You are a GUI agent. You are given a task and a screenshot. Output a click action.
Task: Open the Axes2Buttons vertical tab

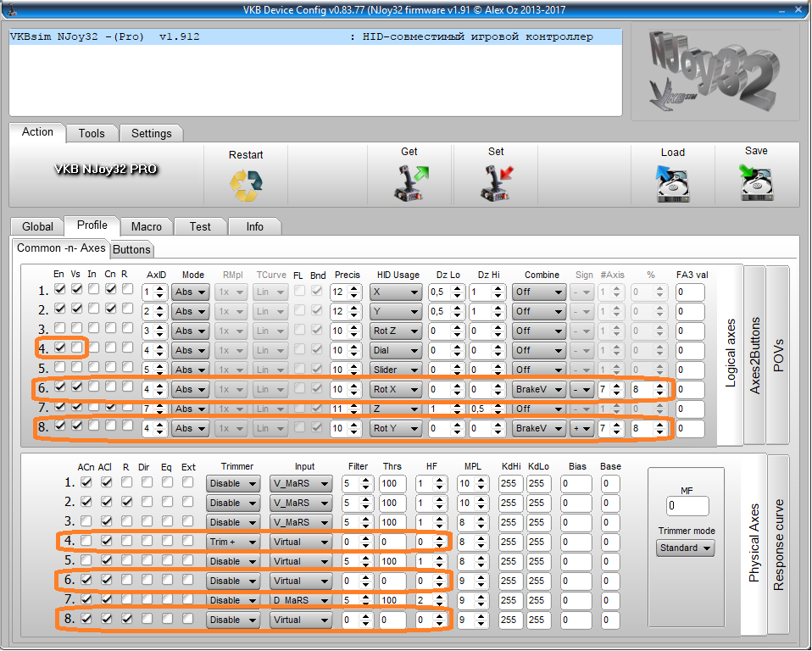tap(754, 356)
